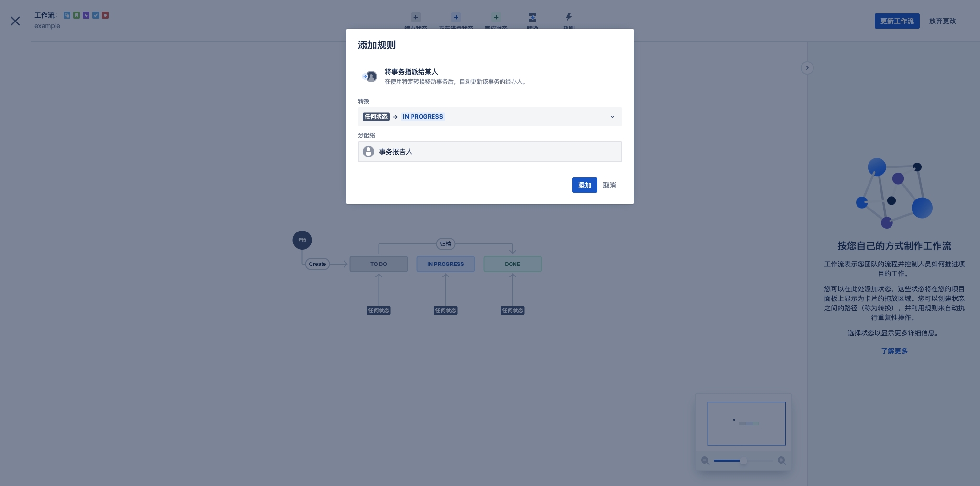Click the 任何状态 tag under TO DO
This screenshot has height=486, width=980.
379,310
